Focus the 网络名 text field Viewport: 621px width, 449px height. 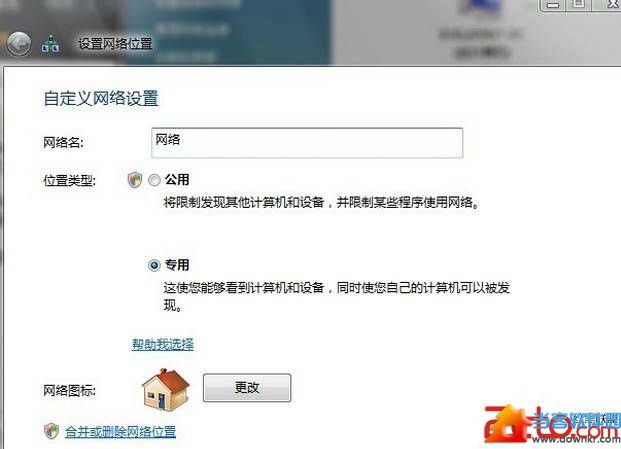point(307,143)
